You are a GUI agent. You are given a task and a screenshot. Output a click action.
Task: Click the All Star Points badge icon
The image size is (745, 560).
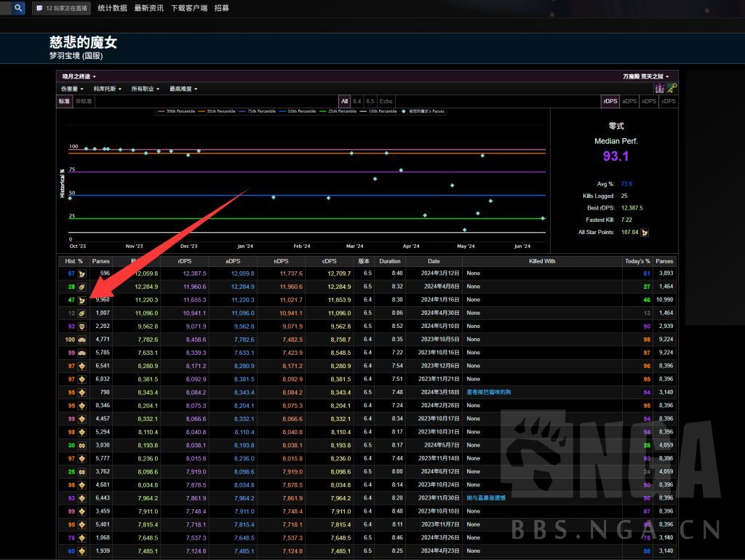coord(645,233)
